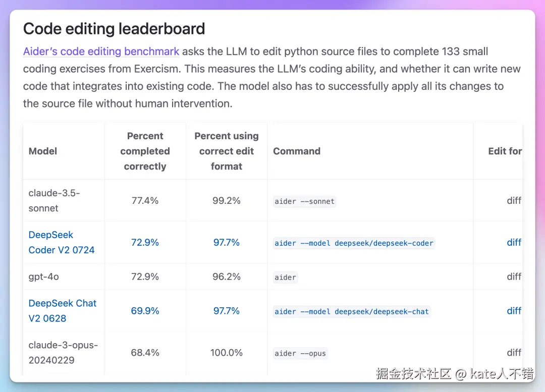Open the Aider's code editing benchmark link
Viewport: 545px width, 392px height.
tap(101, 51)
